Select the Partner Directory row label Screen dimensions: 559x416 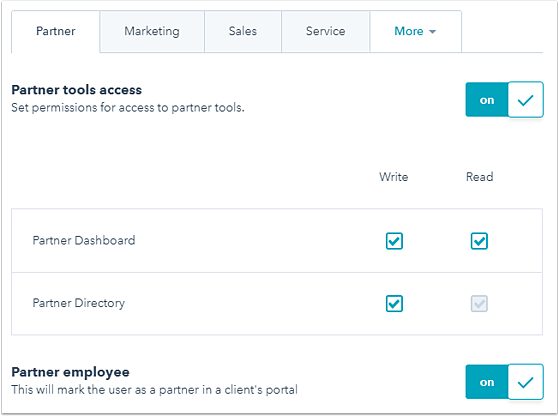pyautogui.click(x=79, y=303)
